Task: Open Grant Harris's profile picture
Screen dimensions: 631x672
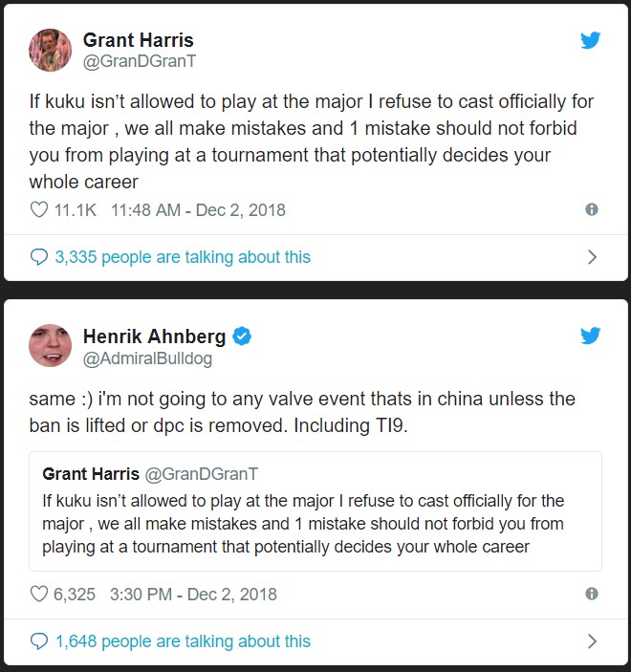Action: pos(50,50)
